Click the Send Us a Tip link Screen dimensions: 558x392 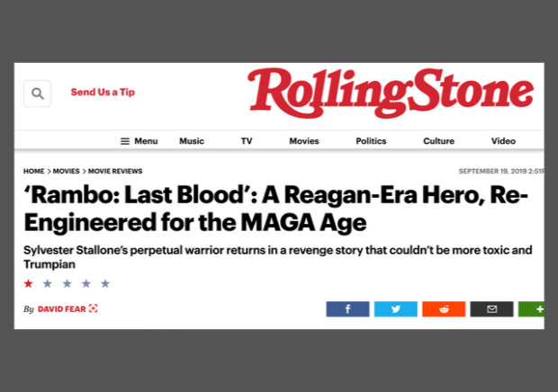pyautogui.click(x=103, y=92)
